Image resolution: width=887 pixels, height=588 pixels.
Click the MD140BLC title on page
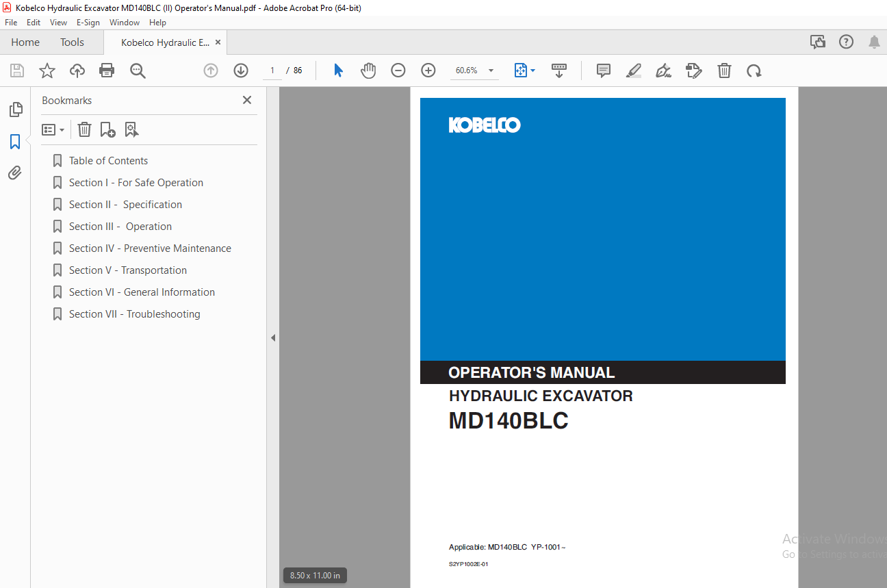509,420
